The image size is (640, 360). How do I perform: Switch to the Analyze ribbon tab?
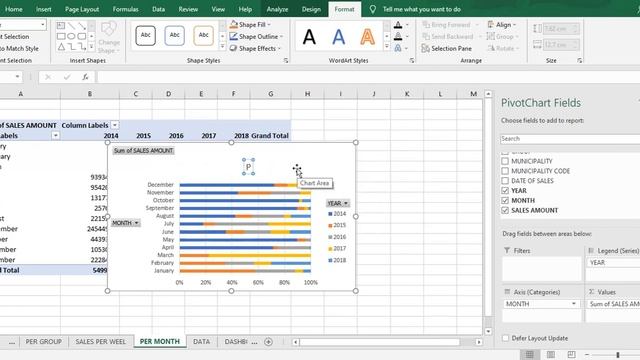click(x=277, y=9)
